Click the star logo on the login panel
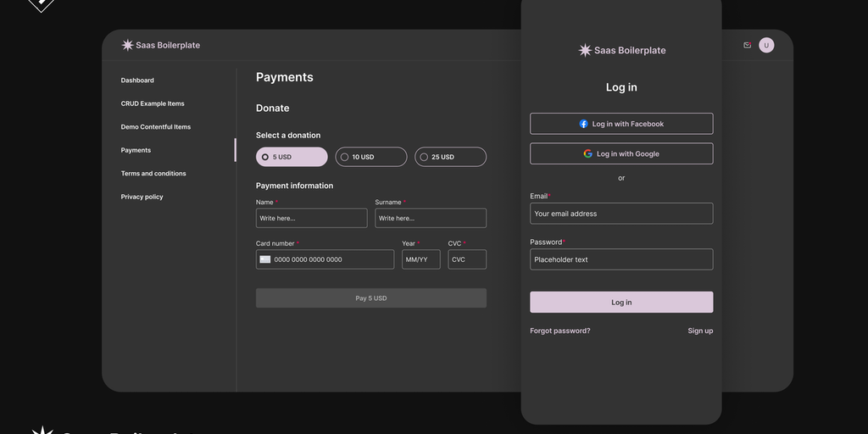This screenshot has width=868, height=434. pyautogui.click(x=585, y=50)
